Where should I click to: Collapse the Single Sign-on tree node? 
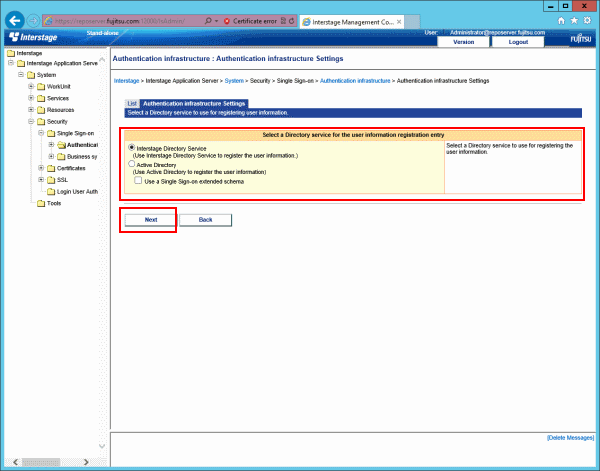41,133
